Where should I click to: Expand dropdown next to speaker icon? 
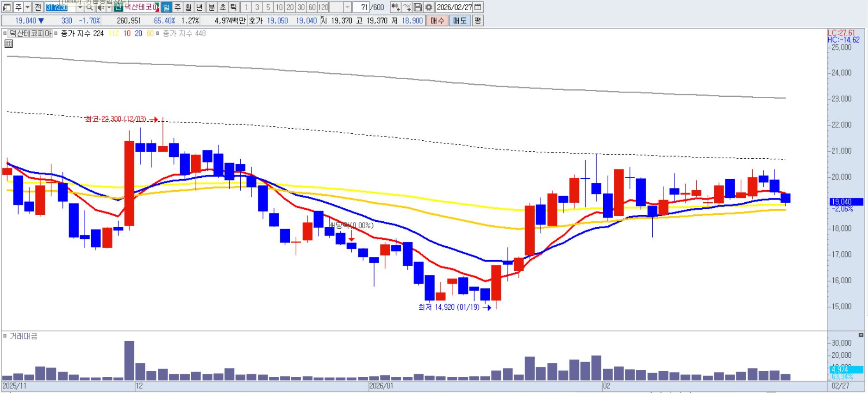point(109,7)
